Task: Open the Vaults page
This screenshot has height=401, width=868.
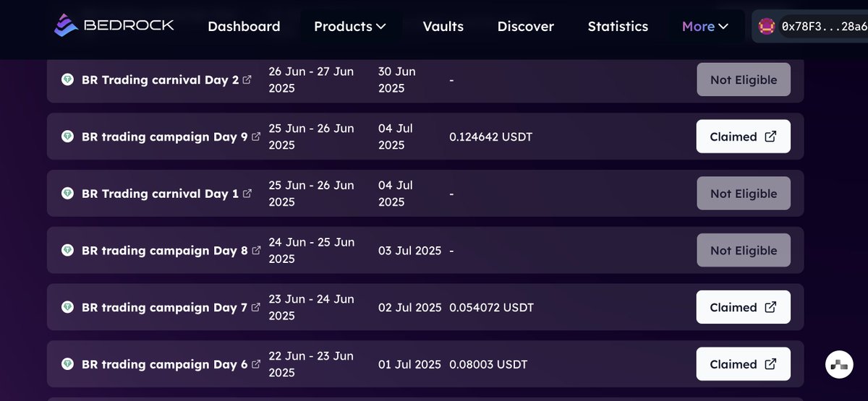Action: point(443,27)
